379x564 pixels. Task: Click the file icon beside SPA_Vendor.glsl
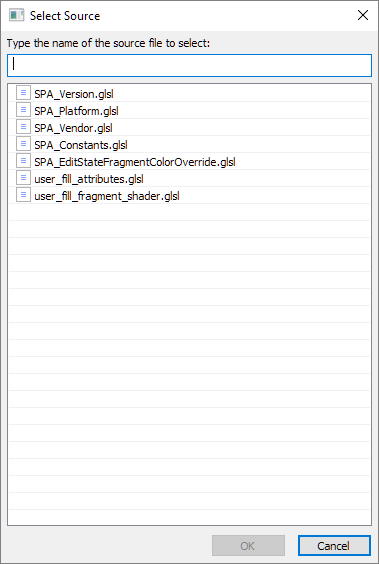23,127
